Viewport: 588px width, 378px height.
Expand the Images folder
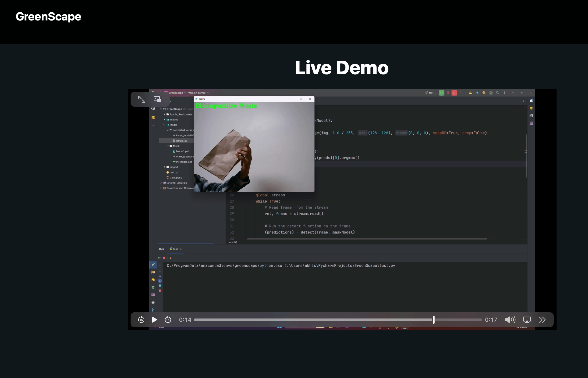[x=164, y=119]
